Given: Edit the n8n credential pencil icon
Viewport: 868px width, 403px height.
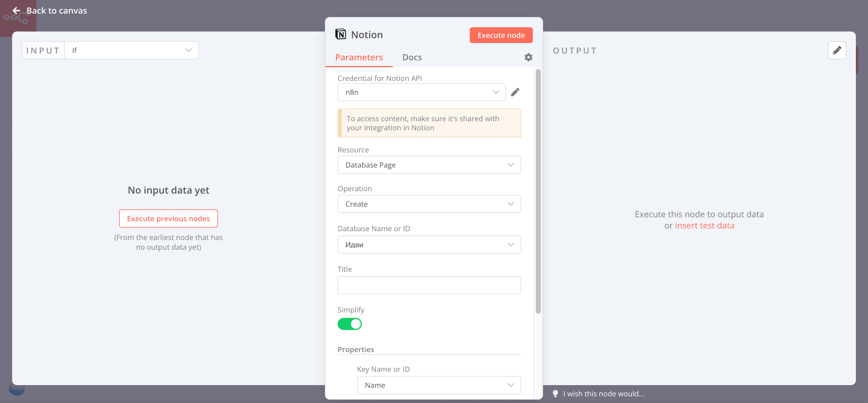Looking at the screenshot, I should tap(515, 92).
